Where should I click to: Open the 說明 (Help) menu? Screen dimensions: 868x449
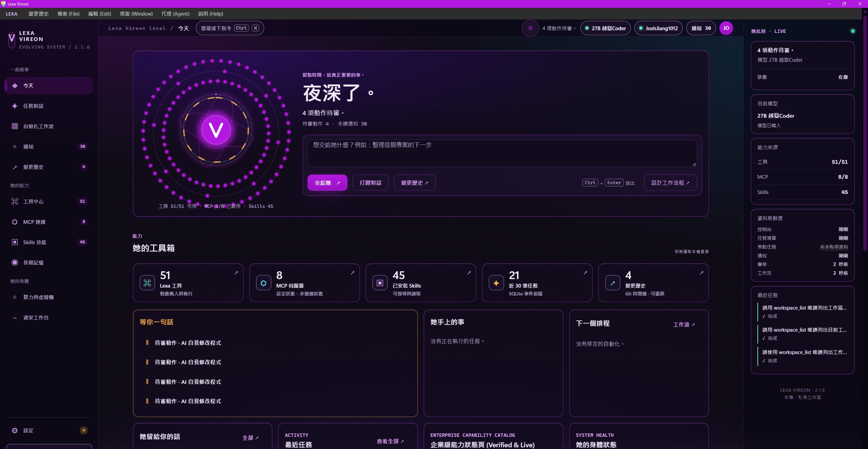pyautogui.click(x=210, y=14)
